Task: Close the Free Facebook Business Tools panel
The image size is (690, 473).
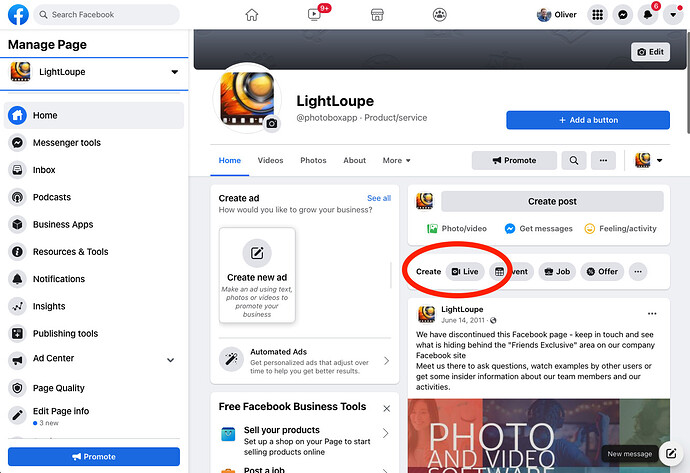Action: [x=386, y=408]
